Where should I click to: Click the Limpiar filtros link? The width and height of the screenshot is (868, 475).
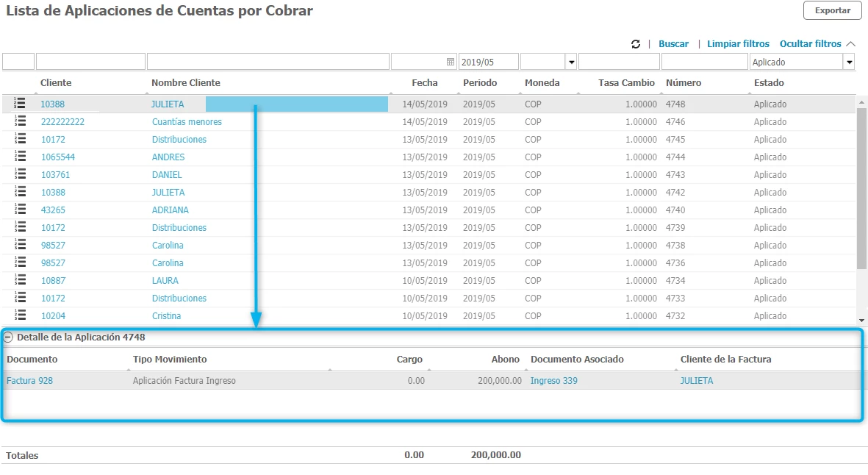click(738, 44)
